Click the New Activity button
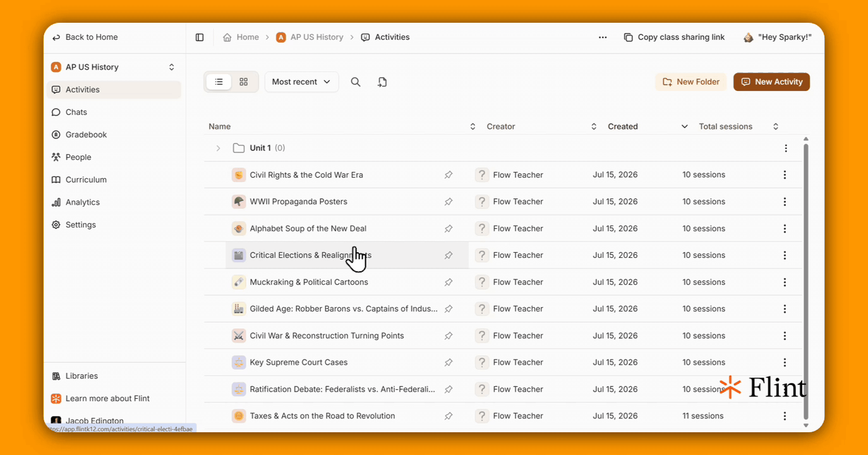868x455 pixels. pyautogui.click(x=771, y=82)
